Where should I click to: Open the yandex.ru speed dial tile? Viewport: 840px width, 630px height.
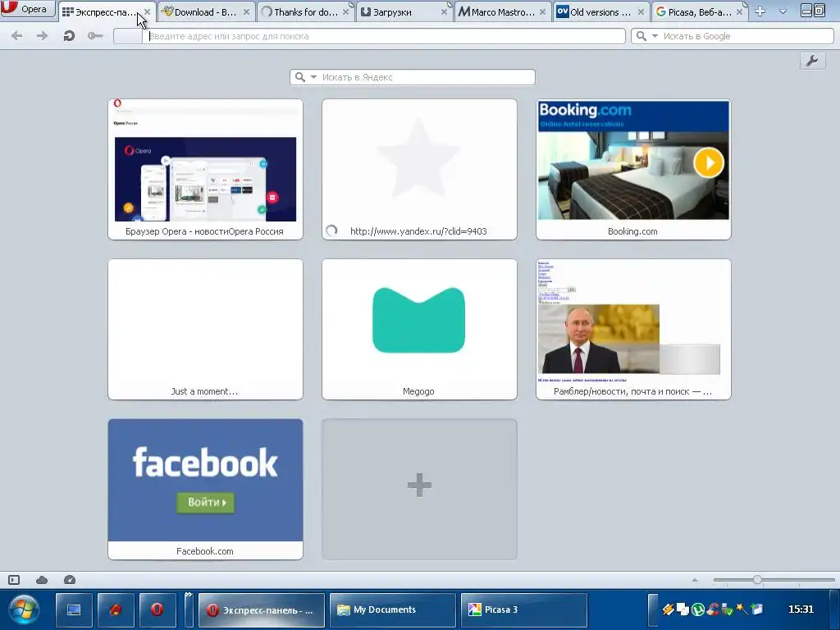[419, 169]
